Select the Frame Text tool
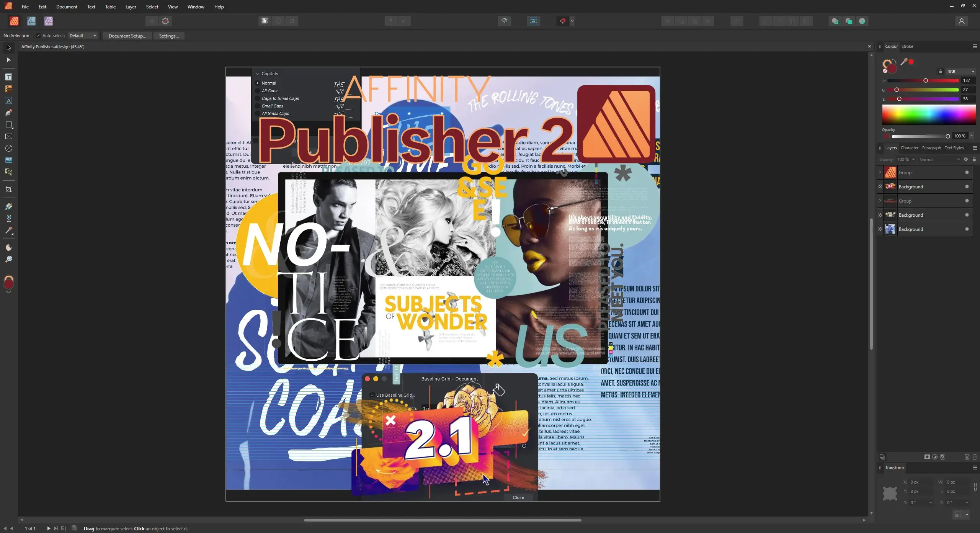Image resolution: width=980 pixels, height=533 pixels. point(8,77)
